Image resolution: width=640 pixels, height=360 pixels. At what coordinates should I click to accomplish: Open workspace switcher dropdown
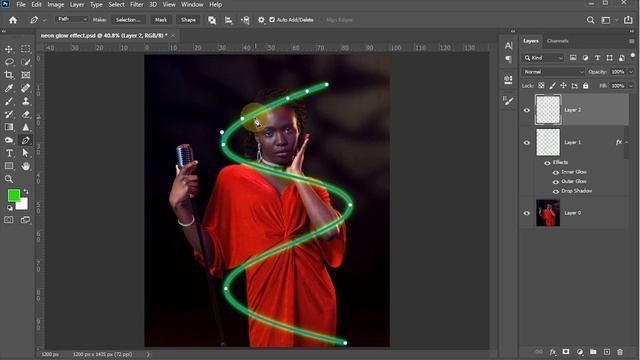click(x=608, y=20)
